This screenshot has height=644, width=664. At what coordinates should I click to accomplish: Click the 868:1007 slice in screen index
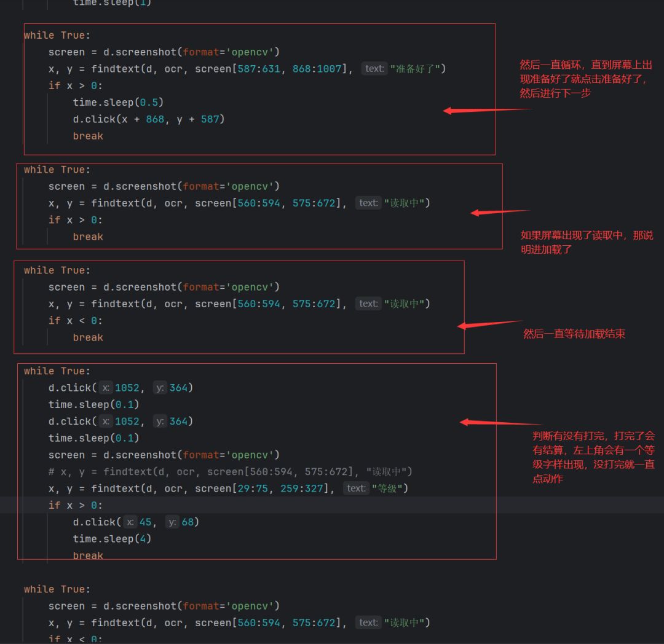[317, 69]
